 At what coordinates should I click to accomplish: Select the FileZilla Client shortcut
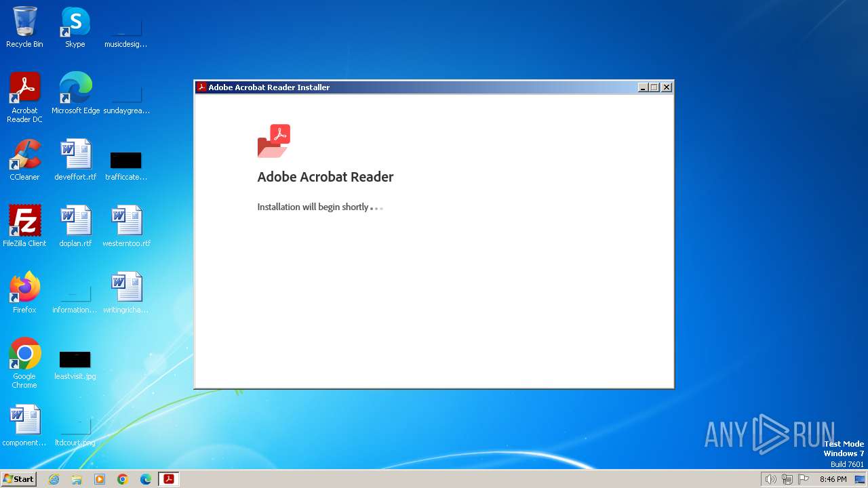24,226
